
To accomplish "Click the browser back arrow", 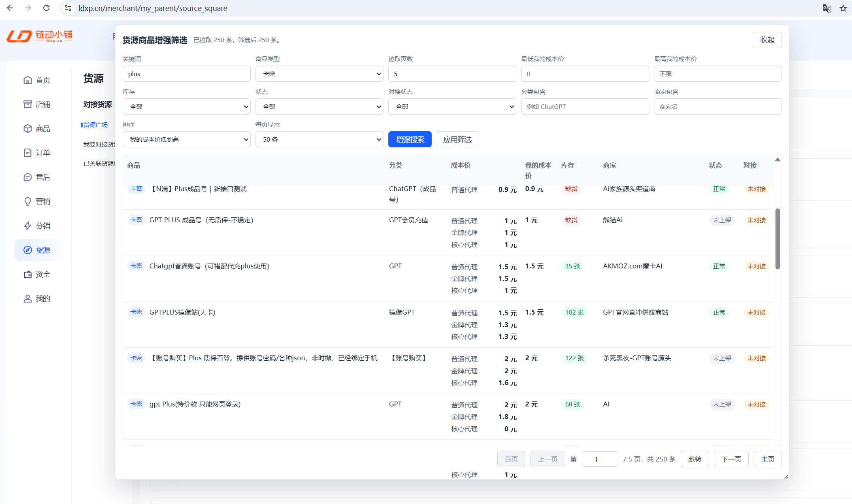I will 10,8.
